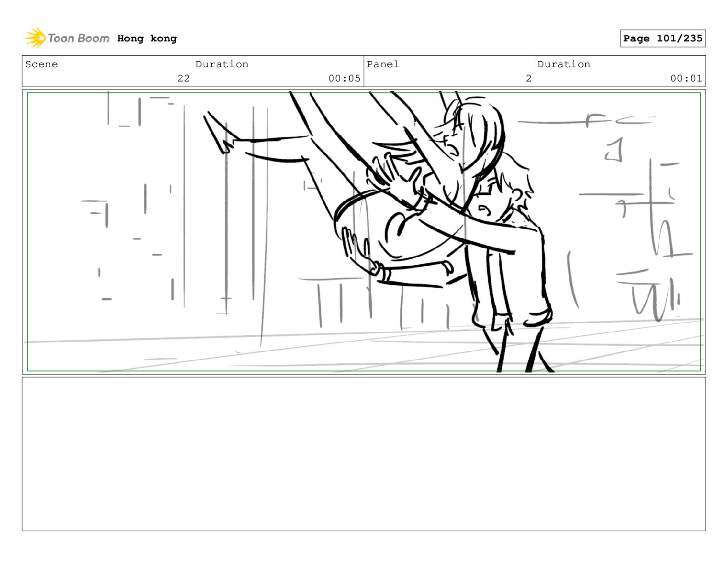This screenshot has width=728, height=564.
Task: Click the 'Panel' header label
Action: tap(382, 64)
